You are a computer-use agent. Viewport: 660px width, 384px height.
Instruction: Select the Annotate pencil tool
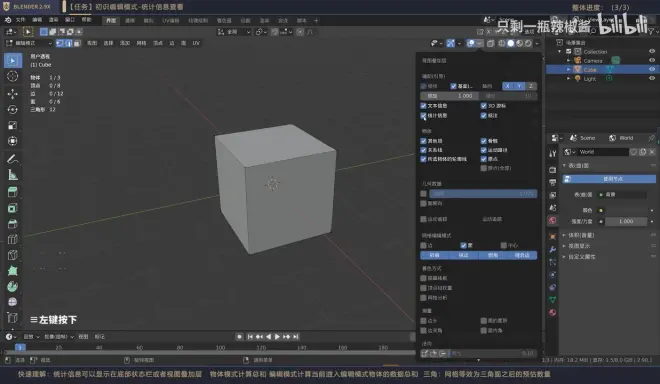click(13, 159)
